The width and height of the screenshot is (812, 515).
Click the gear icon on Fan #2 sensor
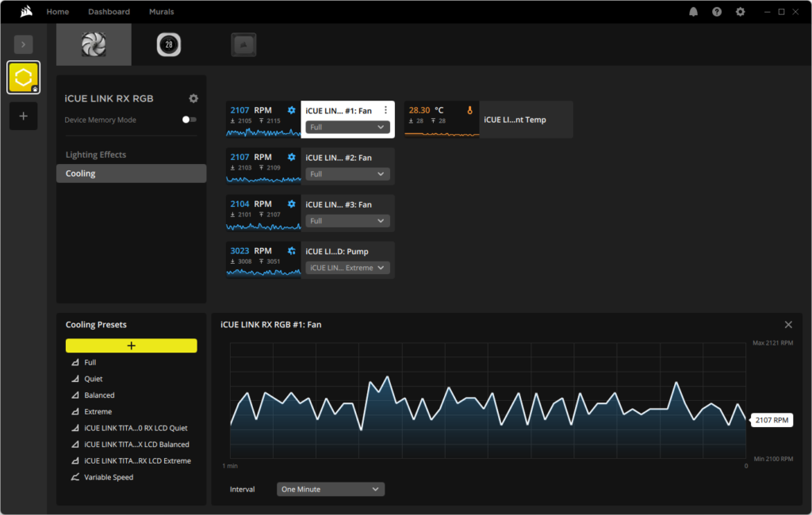click(292, 158)
